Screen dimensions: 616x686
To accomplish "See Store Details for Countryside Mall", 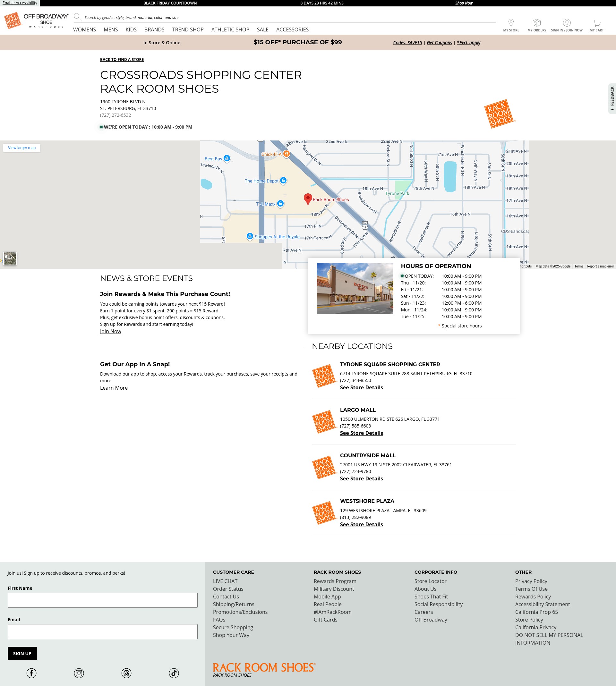I will point(361,478).
